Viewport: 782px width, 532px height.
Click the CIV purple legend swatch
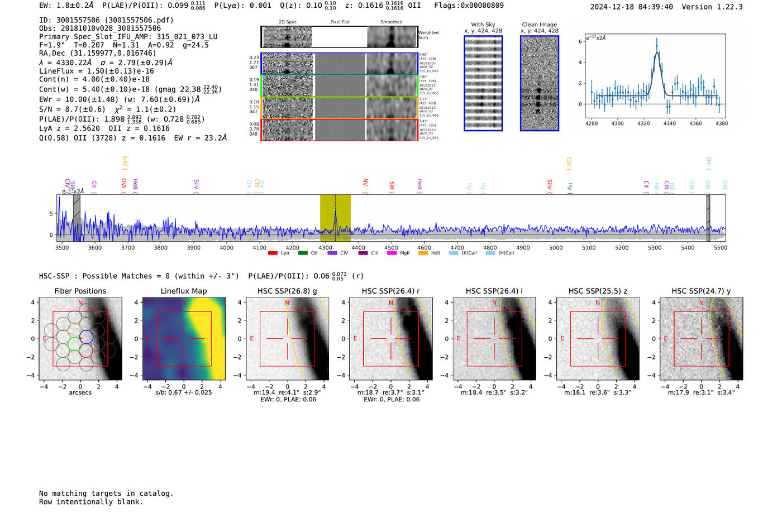(332, 253)
